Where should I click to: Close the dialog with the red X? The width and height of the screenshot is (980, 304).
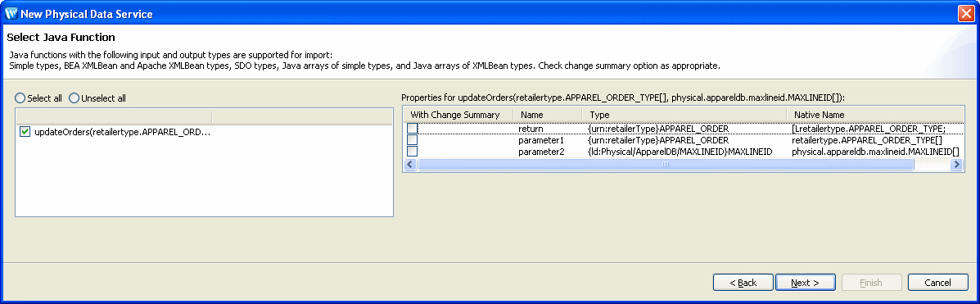click(x=965, y=13)
